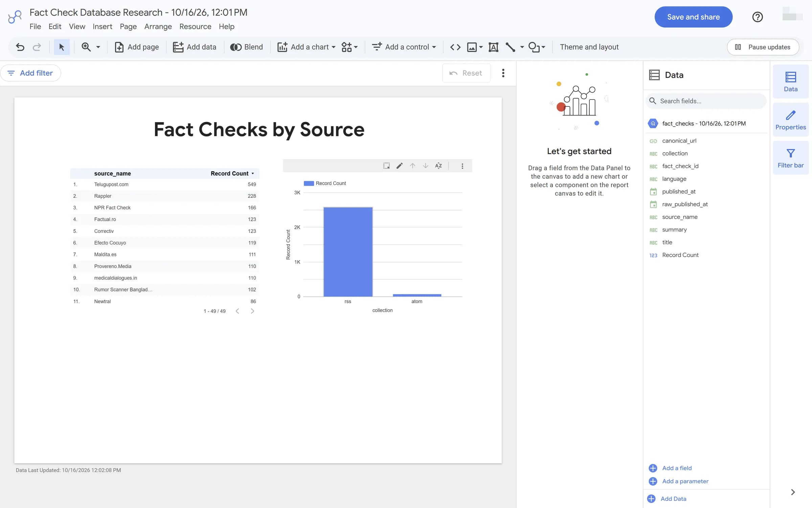Open the Add a control dropdown

[x=404, y=47]
